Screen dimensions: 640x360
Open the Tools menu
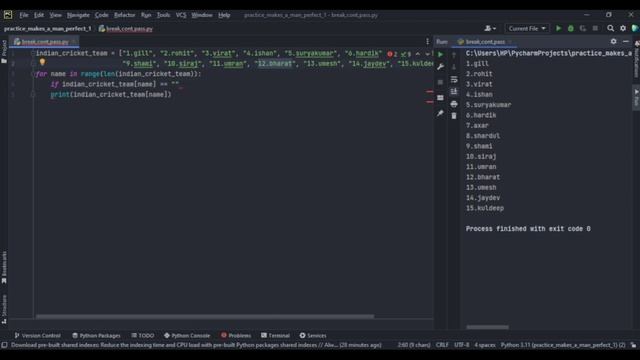pos(163,15)
